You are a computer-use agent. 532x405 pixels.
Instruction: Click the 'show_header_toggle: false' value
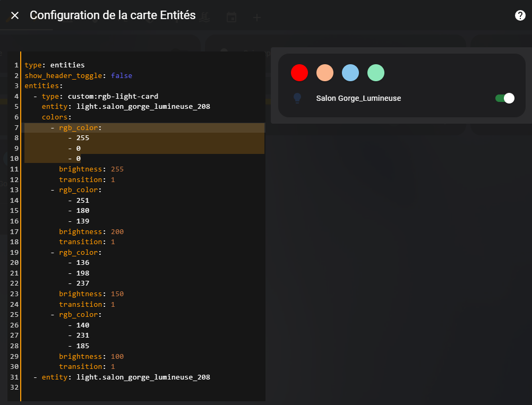click(x=122, y=75)
